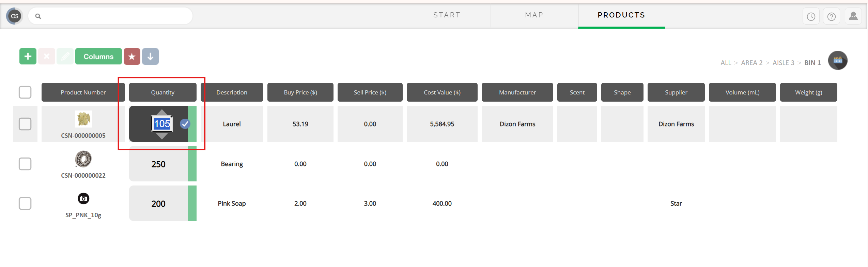Switch to the PRODUCTS tab
Screen dimensions: 868x267
coord(621,15)
